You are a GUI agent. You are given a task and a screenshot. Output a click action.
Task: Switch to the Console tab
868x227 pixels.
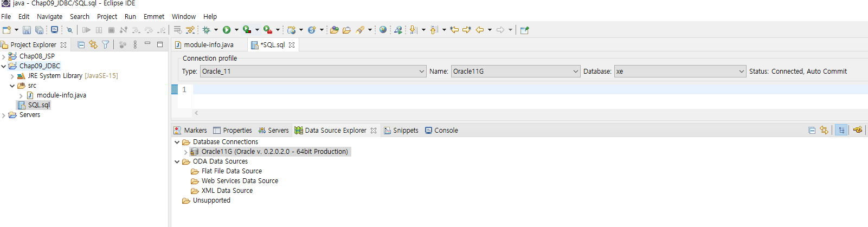[x=441, y=131]
